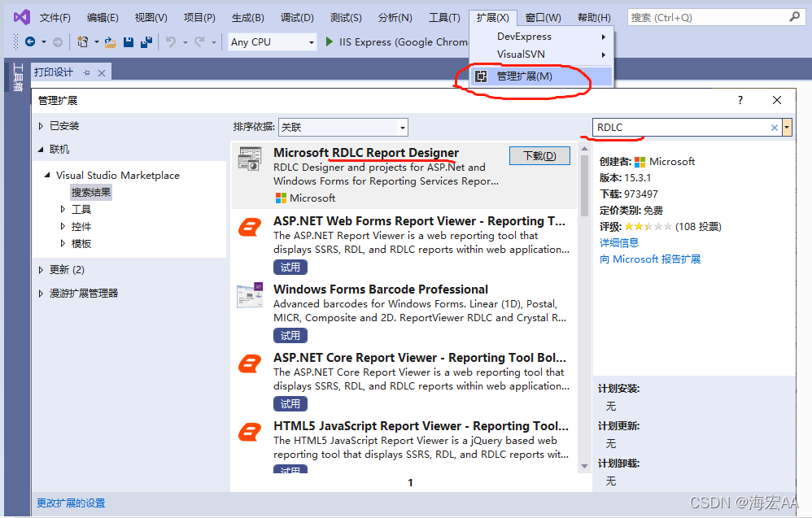Click Microsoft RDLC Report Designer extension icon
Image resolution: width=812 pixels, height=518 pixels.
pyautogui.click(x=250, y=159)
